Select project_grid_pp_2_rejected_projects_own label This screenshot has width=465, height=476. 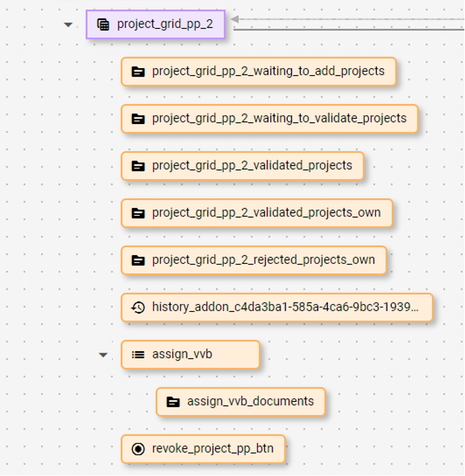pos(263,260)
